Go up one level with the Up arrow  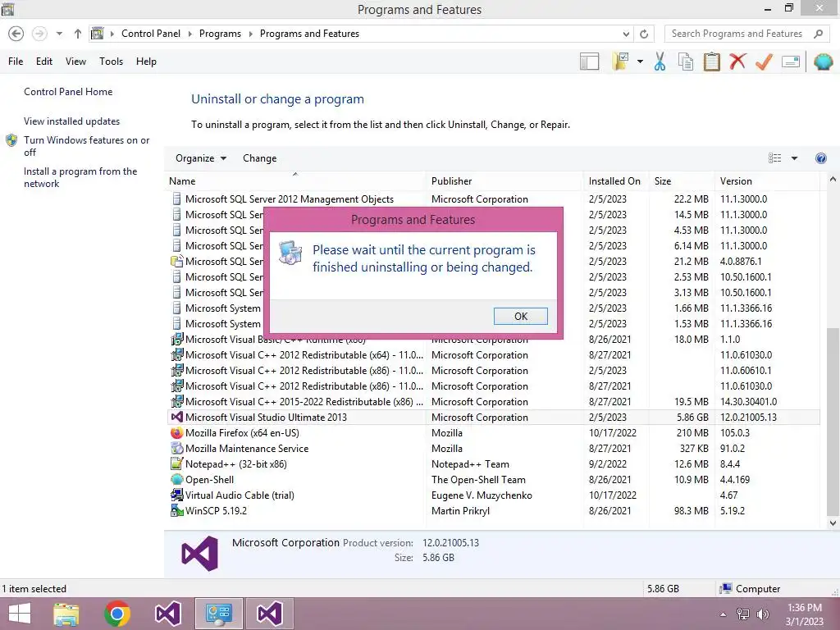pyautogui.click(x=78, y=34)
